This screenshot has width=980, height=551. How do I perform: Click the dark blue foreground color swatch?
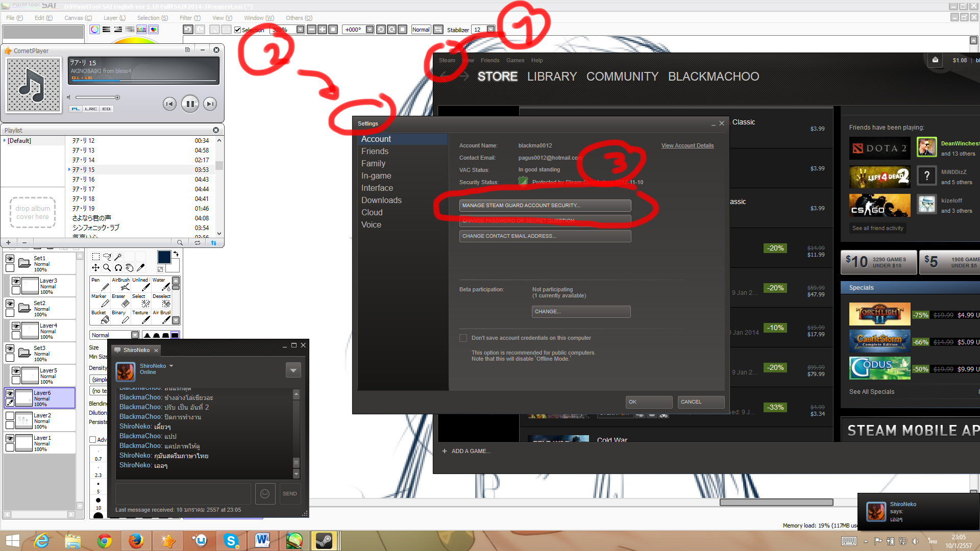click(164, 257)
